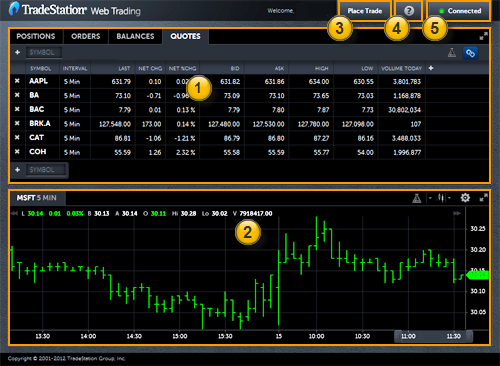
Task: Select the BAC symbol in the quotes list
Action: [36, 109]
